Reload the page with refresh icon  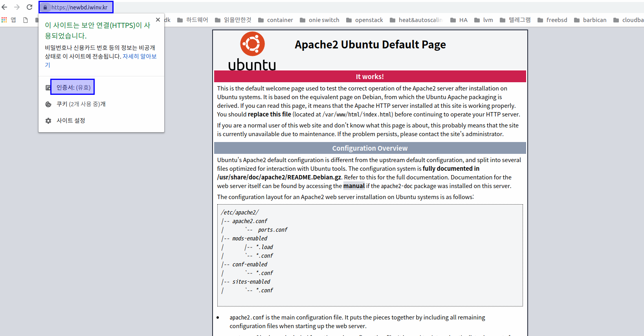coord(29,7)
